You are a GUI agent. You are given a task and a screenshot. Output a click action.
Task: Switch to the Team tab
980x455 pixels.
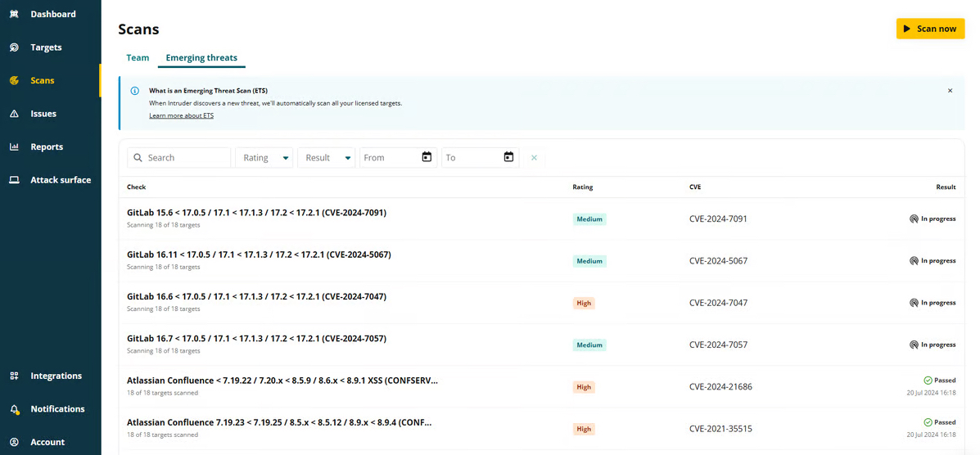(x=138, y=57)
